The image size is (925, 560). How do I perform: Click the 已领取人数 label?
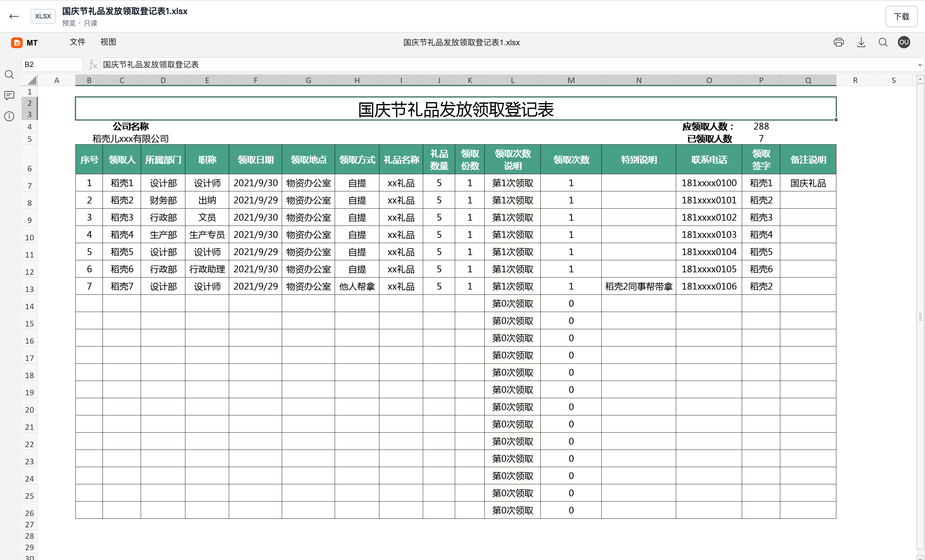tap(709, 139)
